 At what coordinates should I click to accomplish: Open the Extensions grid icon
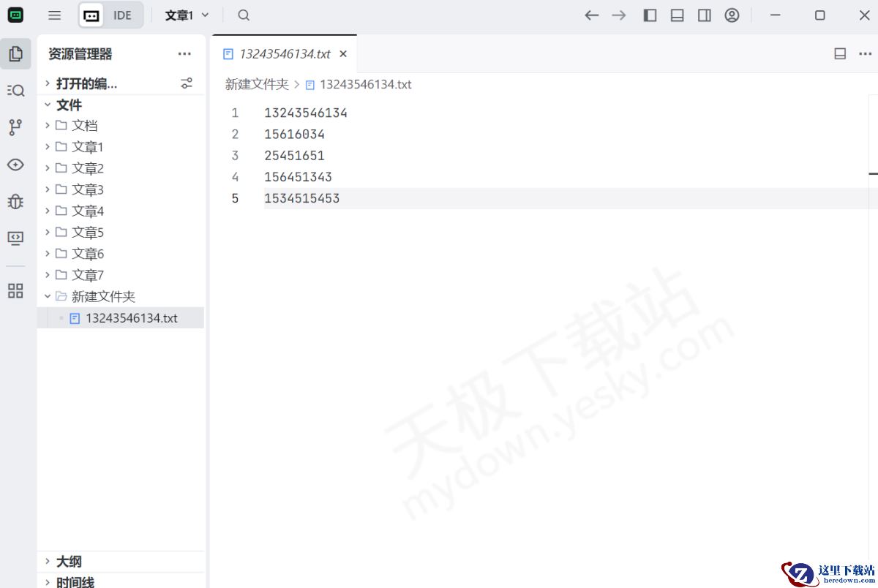click(15, 290)
